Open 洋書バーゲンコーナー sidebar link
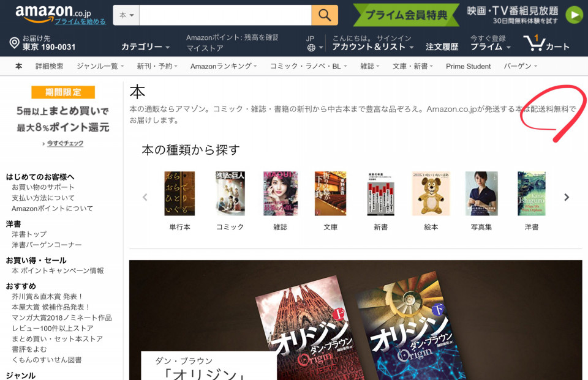 [47, 245]
